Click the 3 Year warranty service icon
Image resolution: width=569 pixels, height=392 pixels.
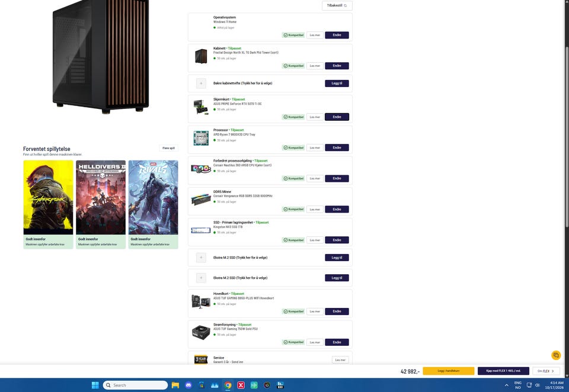click(201, 359)
